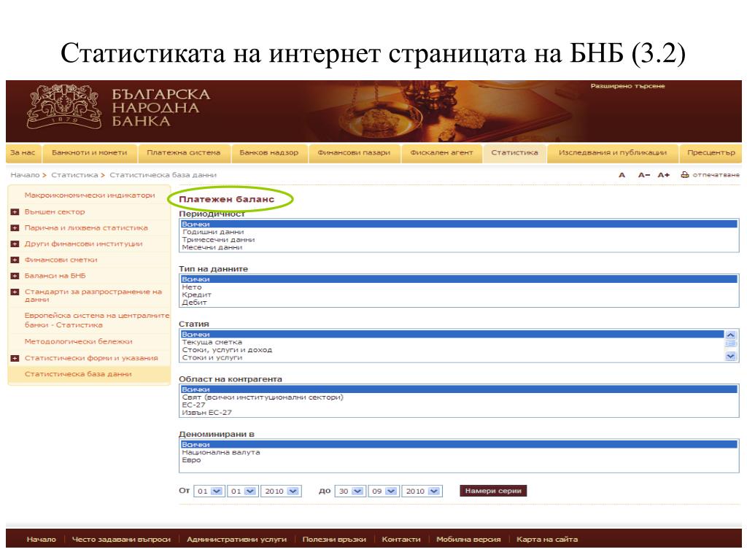The image size is (747, 560).
Task: Open Статистическа база данни in sidebar
Action: pyautogui.click(x=78, y=374)
